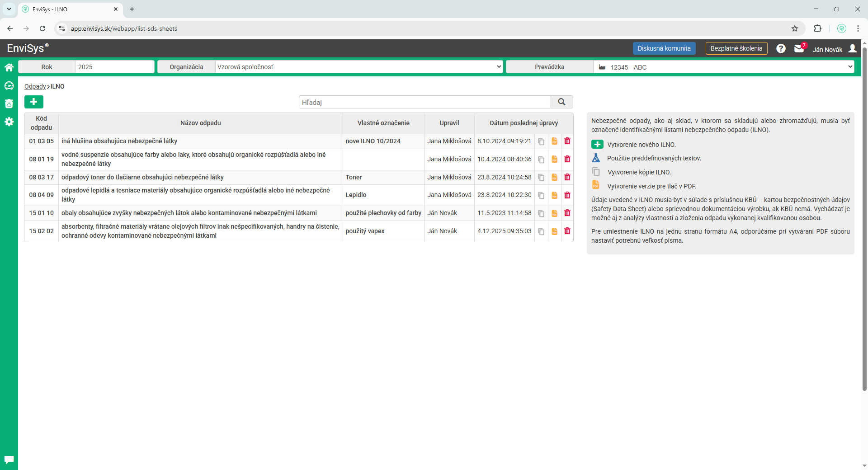Open the chat bubble in sidebar

point(9,460)
